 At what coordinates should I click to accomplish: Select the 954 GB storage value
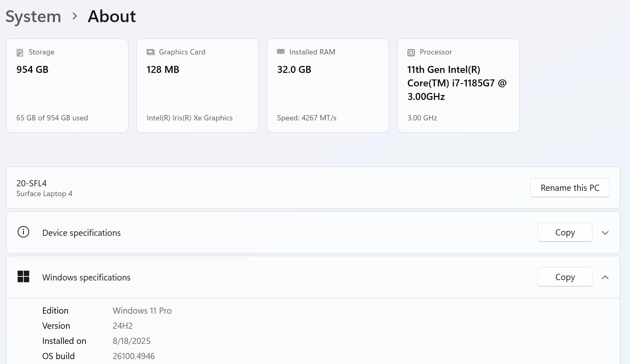[32, 70]
